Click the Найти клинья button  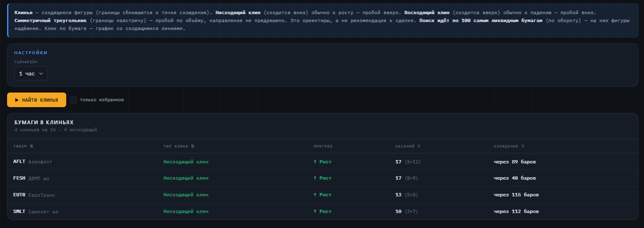pyautogui.click(x=37, y=100)
